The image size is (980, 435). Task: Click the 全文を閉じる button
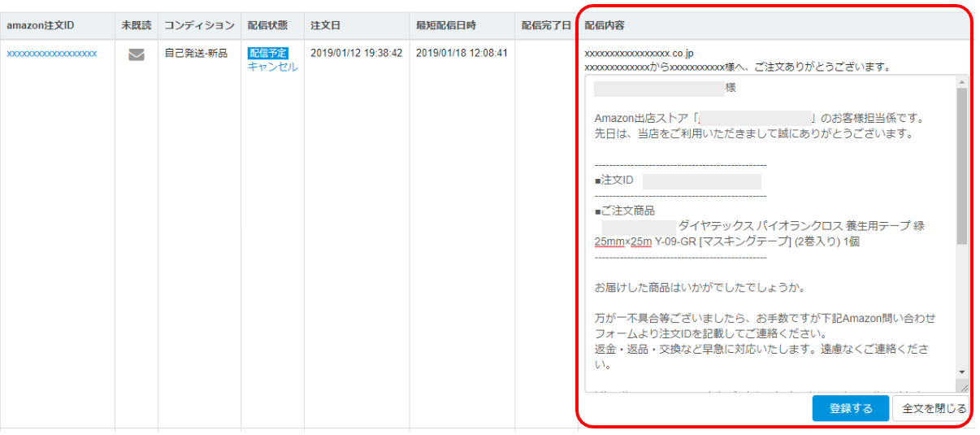(933, 408)
